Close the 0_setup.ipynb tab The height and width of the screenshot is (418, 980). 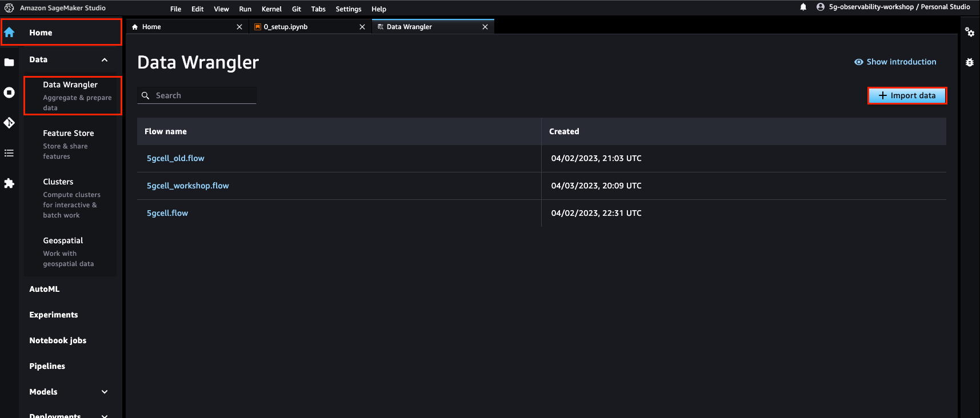(362, 27)
